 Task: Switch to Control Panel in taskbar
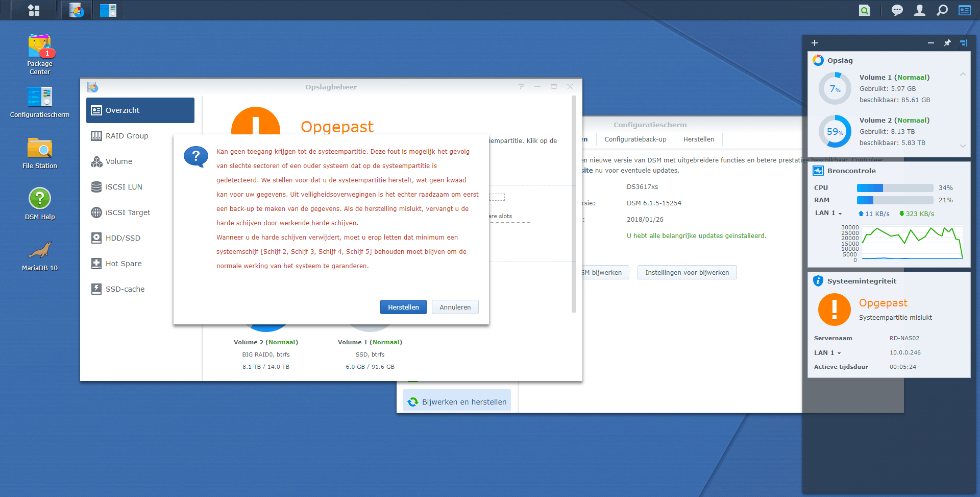108,10
